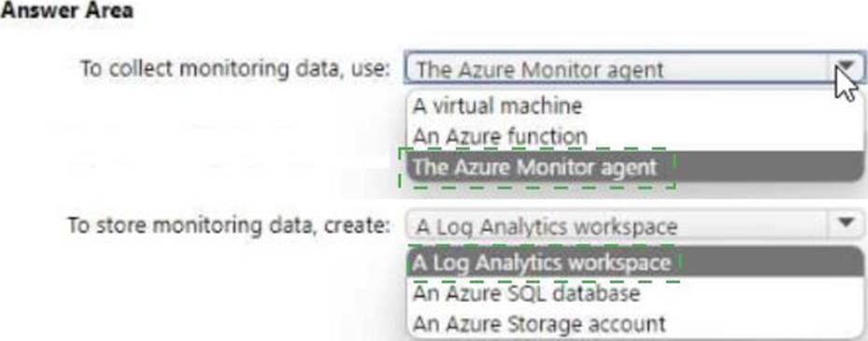Choose the 'An Azure SQL database' option
Screen dimensions: 868x341
[526, 292]
